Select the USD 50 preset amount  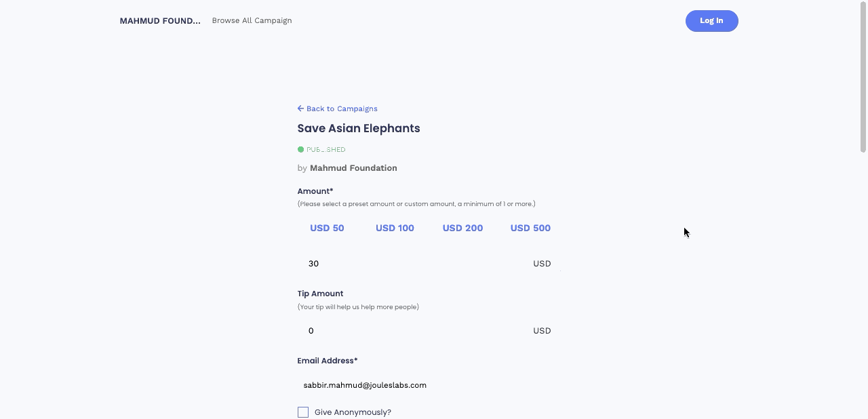point(327,228)
